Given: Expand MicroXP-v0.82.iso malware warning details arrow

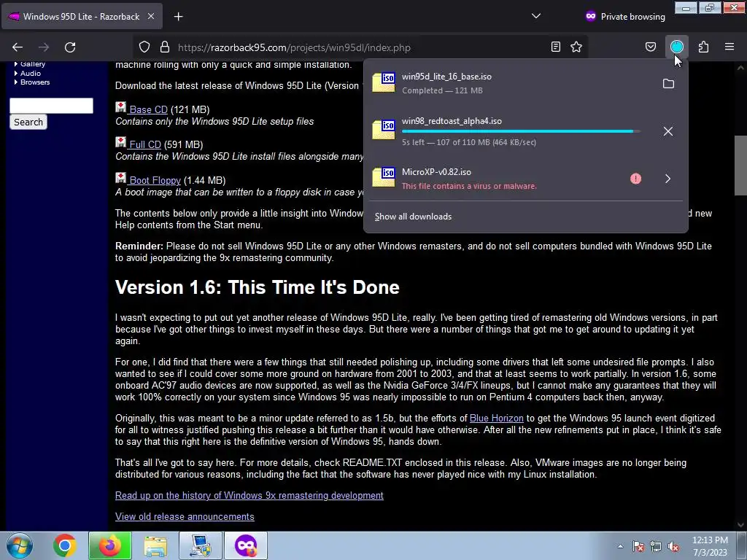Looking at the screenshot, I should 668,179.
